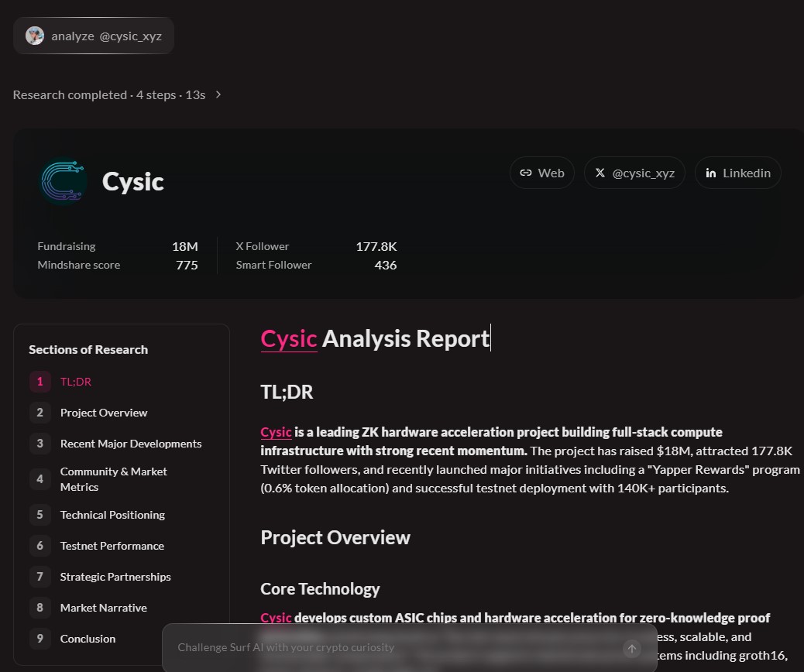Click the Fundraising value 18M
The width and height of the screenshot is (804, 672).
185,246
